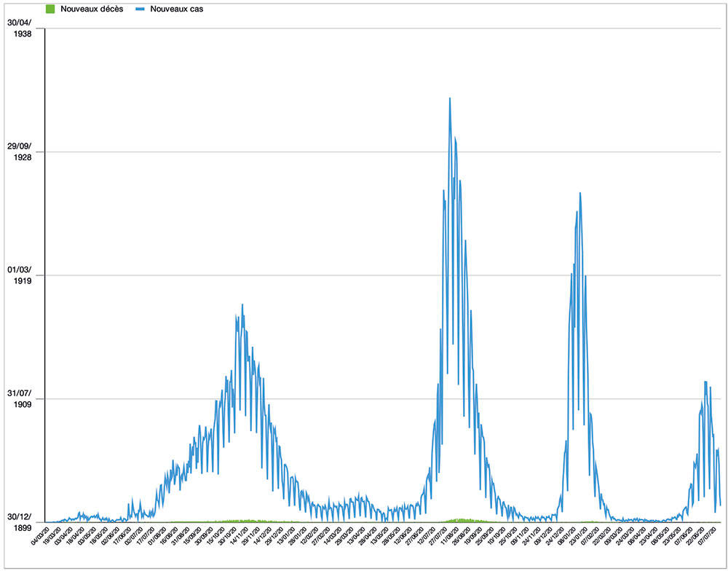Select the 01/03/1919 y-axis label
The height and width of the screenshot is (571, 728).
point(21,275)
